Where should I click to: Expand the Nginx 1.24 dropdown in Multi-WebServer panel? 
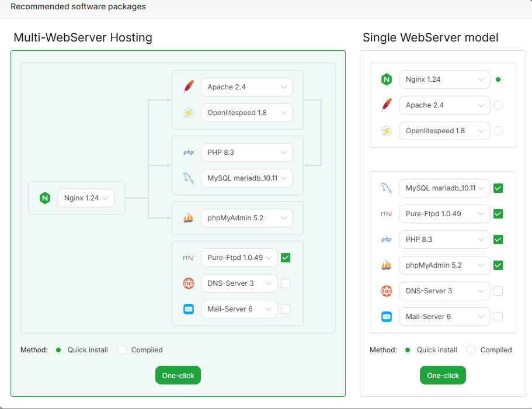(85, 198)
